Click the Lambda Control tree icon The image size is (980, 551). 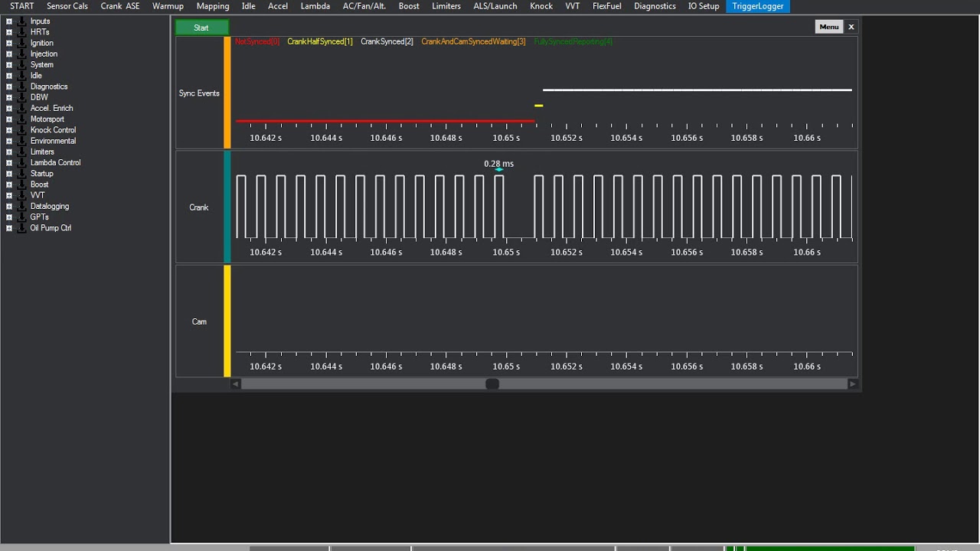(x=21, y=162)
